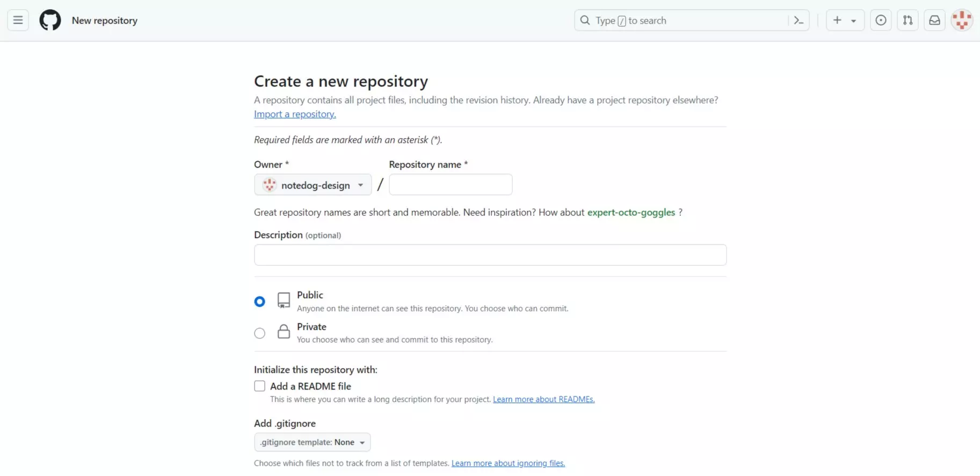Enable the Add a README file checkbox
The height and width of the screenshot is (476, 980).
259,386
